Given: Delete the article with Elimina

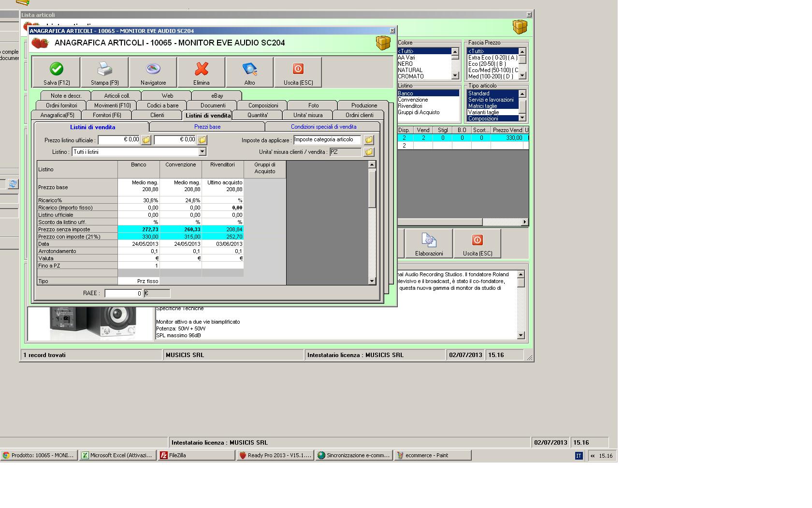Looking at the screenshot, I should coord(202,72).
